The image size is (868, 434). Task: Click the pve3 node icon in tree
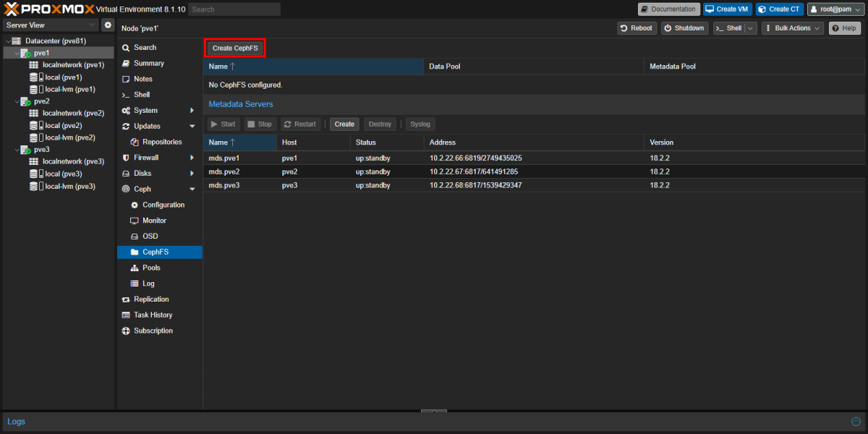click(x=25, y=150)
